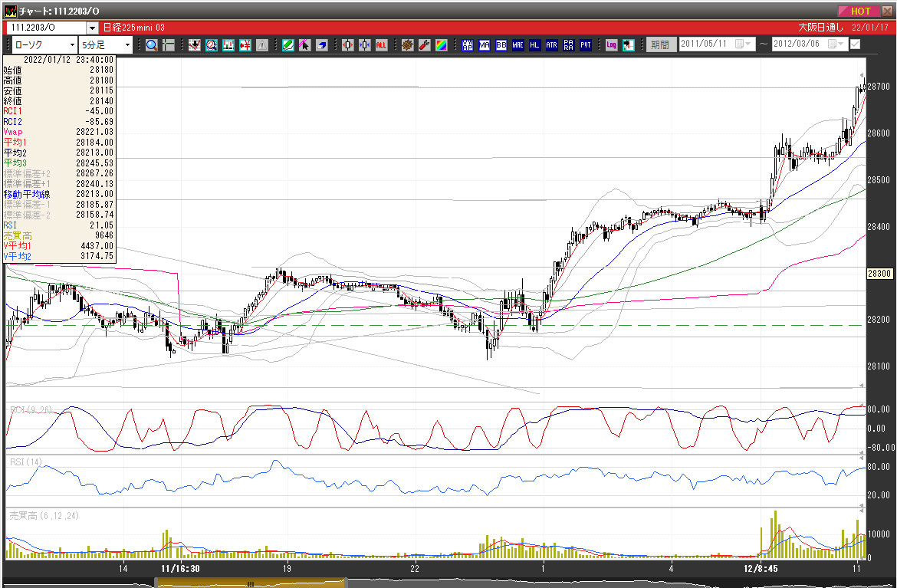Open the rainbow color settings icon

point(441,44)
